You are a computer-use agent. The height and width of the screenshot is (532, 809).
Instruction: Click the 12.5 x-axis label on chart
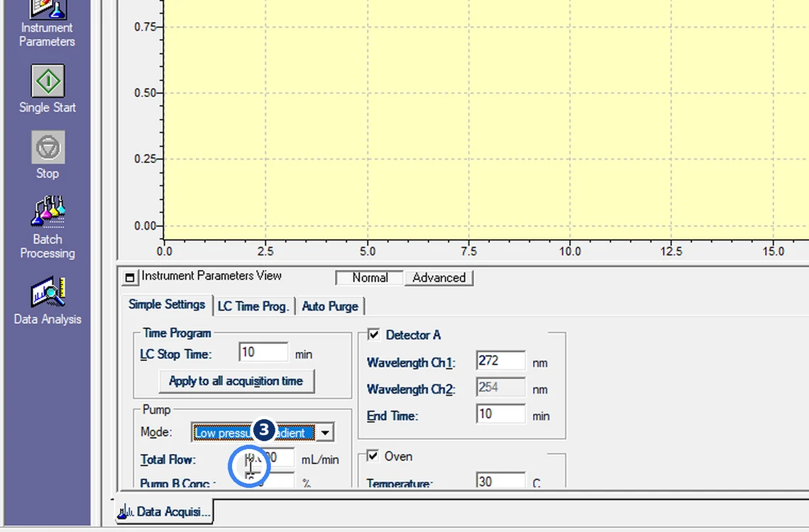click(x=671, y=252)
